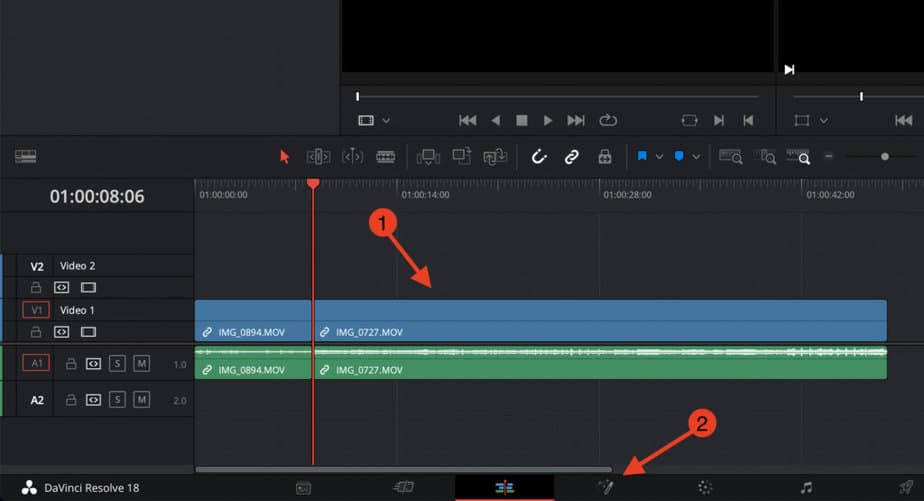Click the Position Lock padlock icon
The width and height of the screenshot is (924, 501).
pyautogui.click(x=605, y=157)
